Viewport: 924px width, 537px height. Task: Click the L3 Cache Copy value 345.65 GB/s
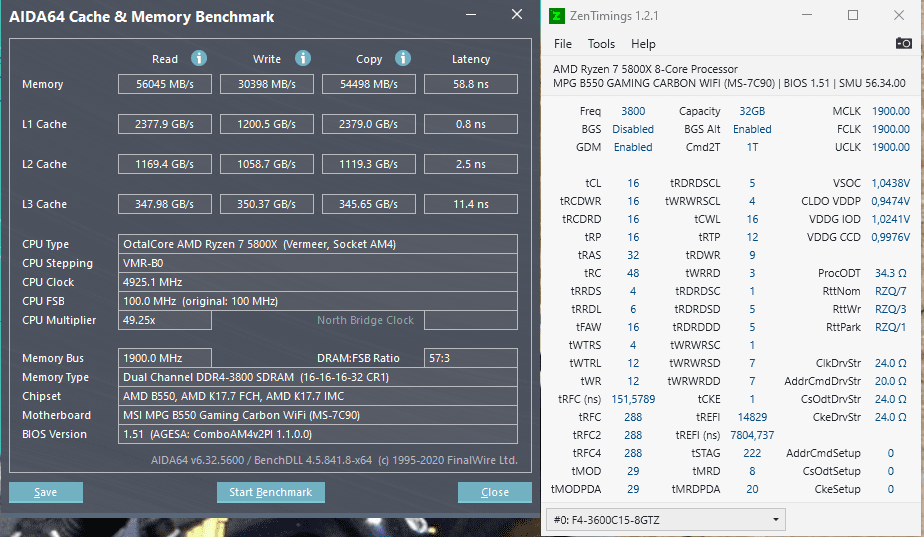368,205
